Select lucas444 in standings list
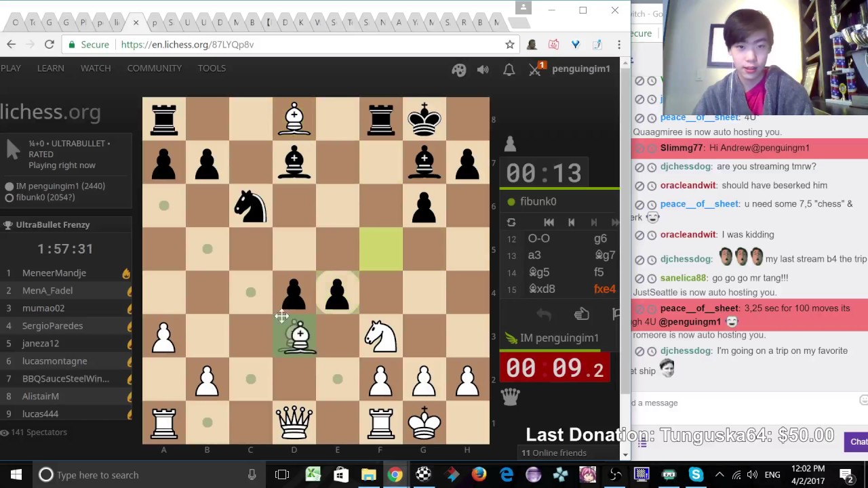This screenshot has width=868, height=488. pos(40,413)
